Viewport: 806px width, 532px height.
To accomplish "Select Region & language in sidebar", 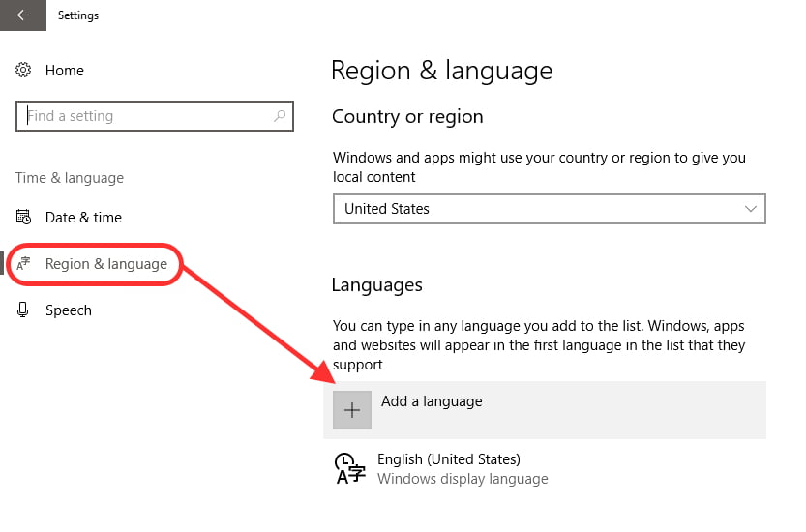I will coord(105,264).
